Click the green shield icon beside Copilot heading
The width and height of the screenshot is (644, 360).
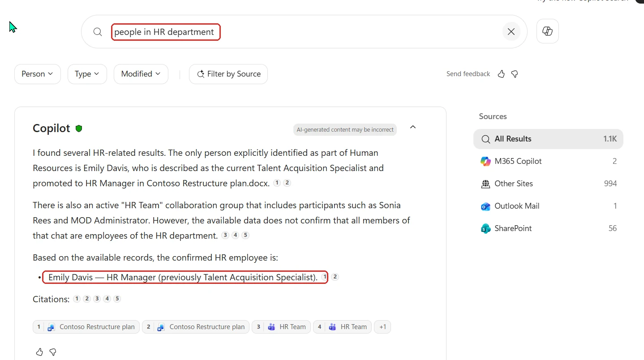pos(79,129)
